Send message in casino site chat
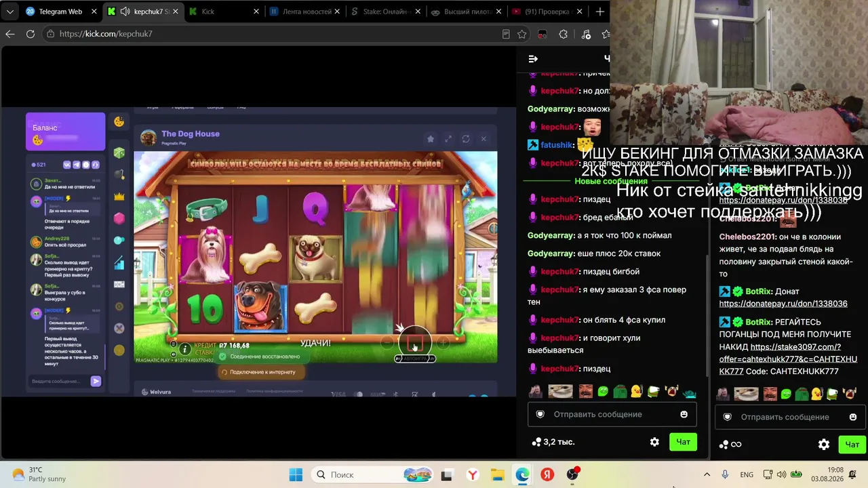The height and width of the screenshot is (488, 868). [96, 382]
